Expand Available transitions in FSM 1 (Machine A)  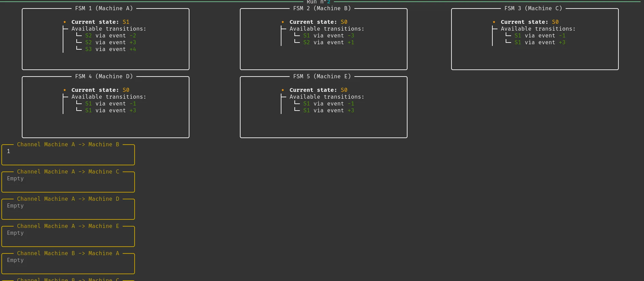[108, 29]
